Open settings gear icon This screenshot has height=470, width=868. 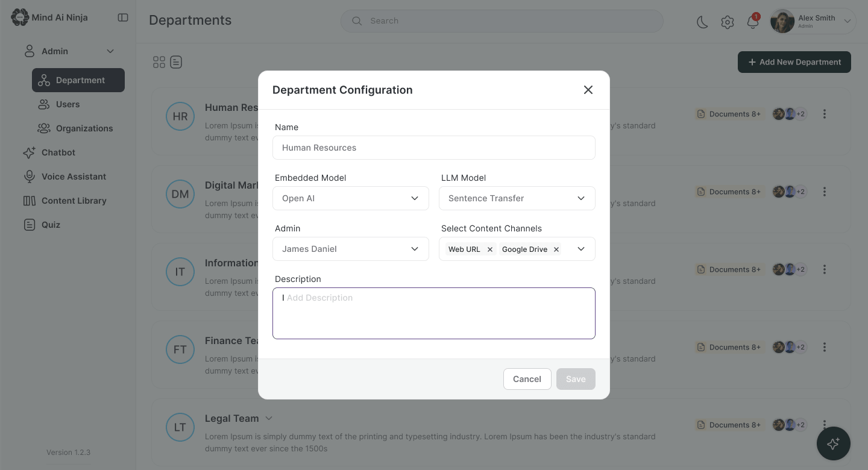[x=728, y=22]
